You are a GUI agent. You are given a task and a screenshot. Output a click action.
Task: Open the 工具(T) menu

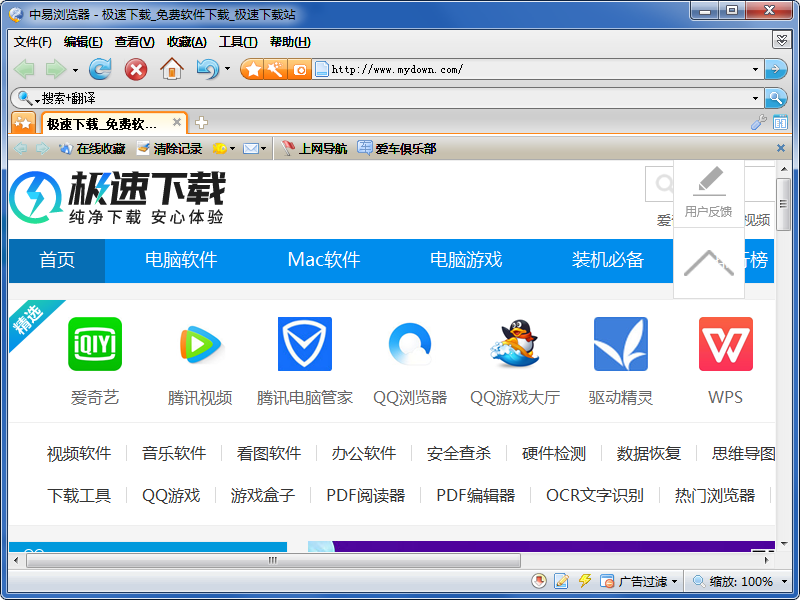238,41
